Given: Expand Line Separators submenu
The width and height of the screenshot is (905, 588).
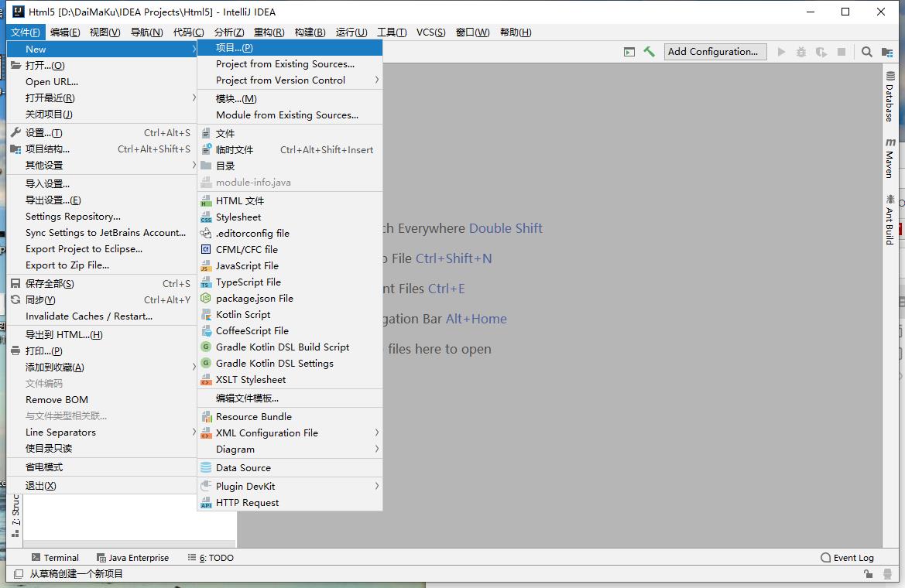Looking at the screenshot, I should [x=101, y=432].
